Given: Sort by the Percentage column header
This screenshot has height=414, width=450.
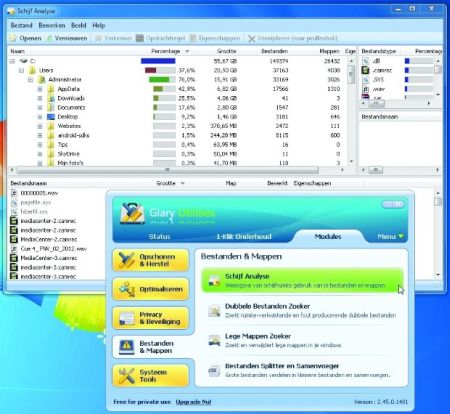Looking at the screenshot, I should tap(166, 51).
